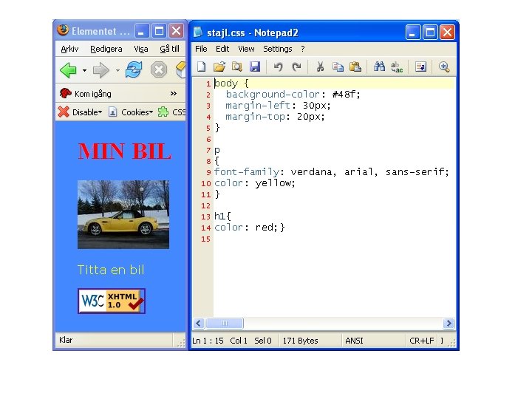The image size is (532, 399).
Task: Click the Browse file icon in Notepad2
Action: (237, 66)
